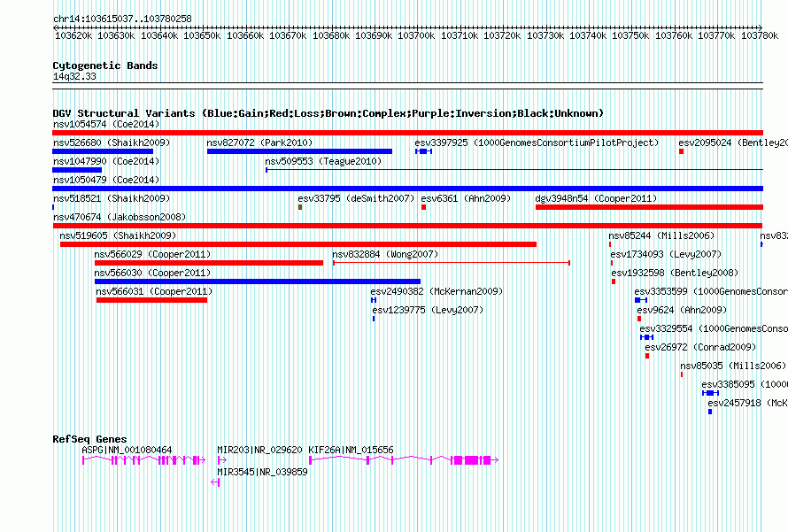Viewport: 788px width, 532px height.
Task: Click nsv566029 (Cooper2011) label
Action: (152, 254)
